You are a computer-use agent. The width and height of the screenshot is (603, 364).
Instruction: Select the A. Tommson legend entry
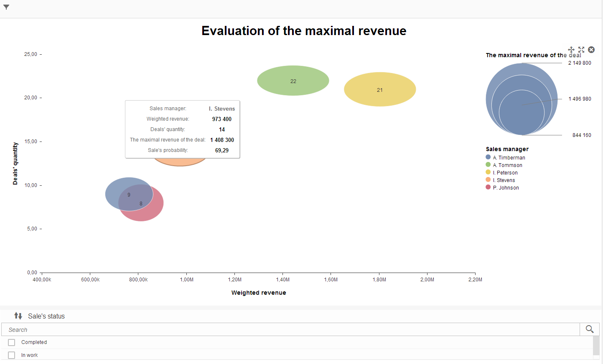point(504,165)
